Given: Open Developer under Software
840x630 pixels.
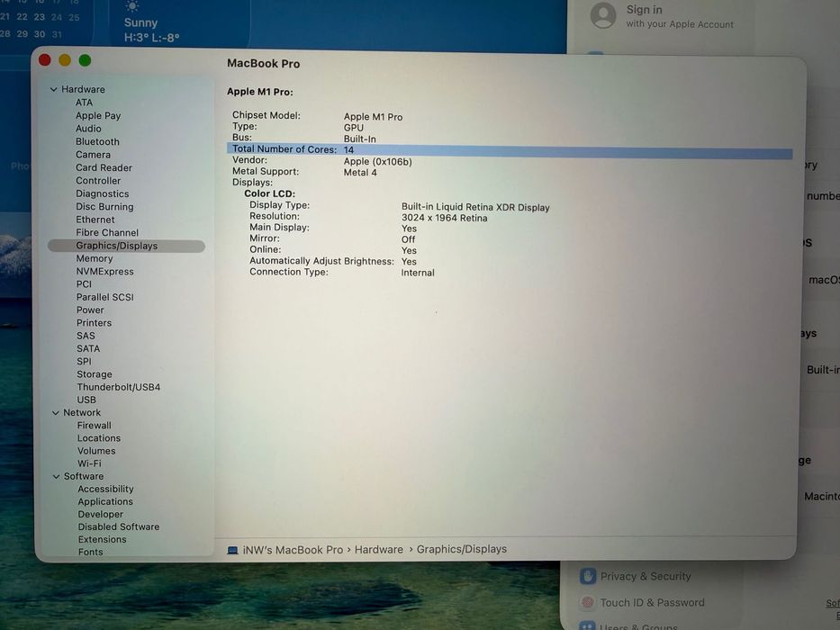Looking at the screenshot, I should point(101,514).
